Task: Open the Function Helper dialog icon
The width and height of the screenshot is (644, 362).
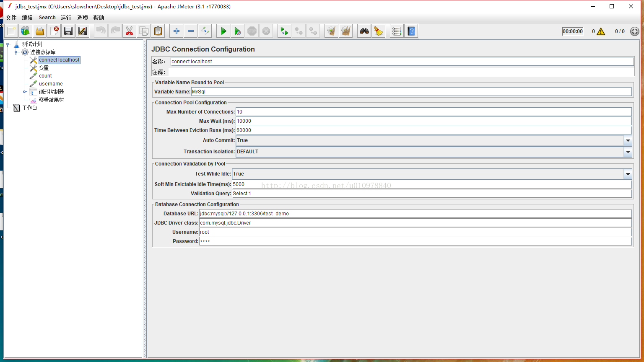Action: coord(397,31)
